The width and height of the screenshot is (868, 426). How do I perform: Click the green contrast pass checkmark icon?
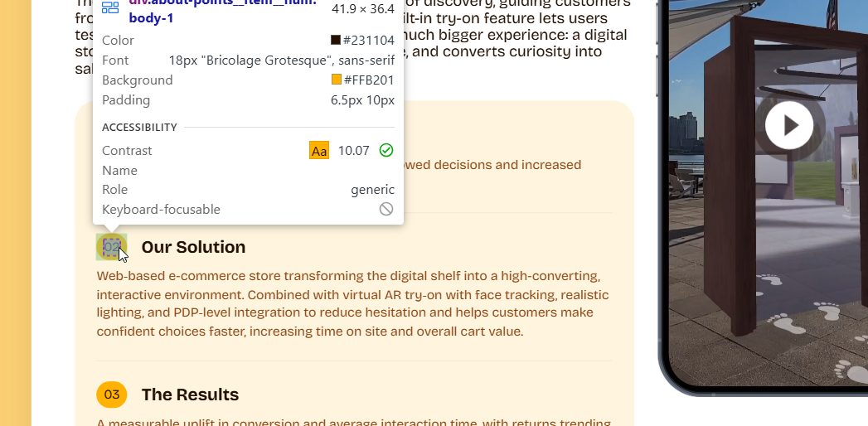[x=386, y=150]
